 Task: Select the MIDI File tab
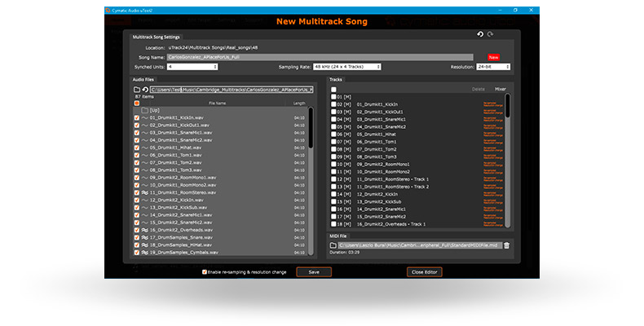338,236
